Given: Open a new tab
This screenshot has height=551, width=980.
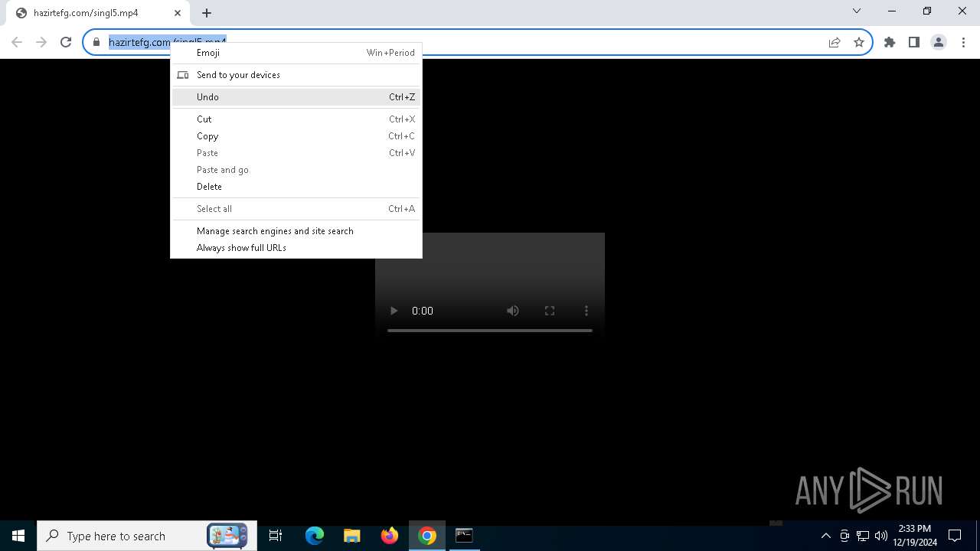Looking at the screenshot, I should point(207,13).
